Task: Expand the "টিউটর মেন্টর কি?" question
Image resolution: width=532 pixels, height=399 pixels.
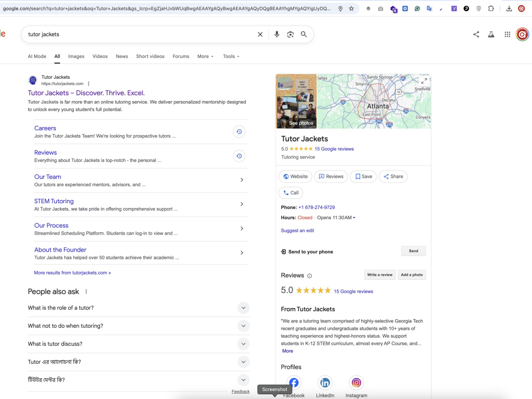Action: pos(243,380)
